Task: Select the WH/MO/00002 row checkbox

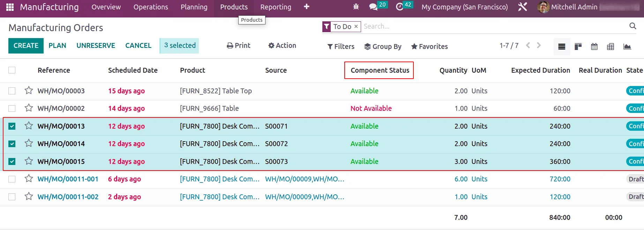Action: click(12, 109)
